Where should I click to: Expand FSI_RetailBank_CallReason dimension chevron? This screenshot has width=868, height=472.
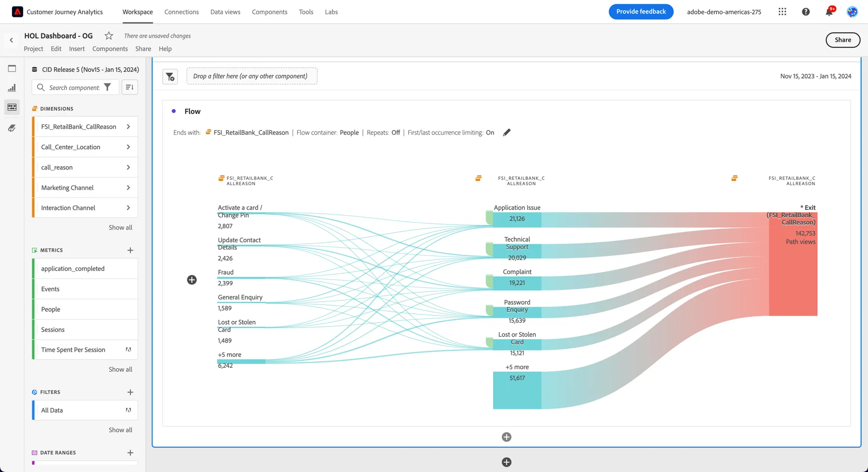128,126
